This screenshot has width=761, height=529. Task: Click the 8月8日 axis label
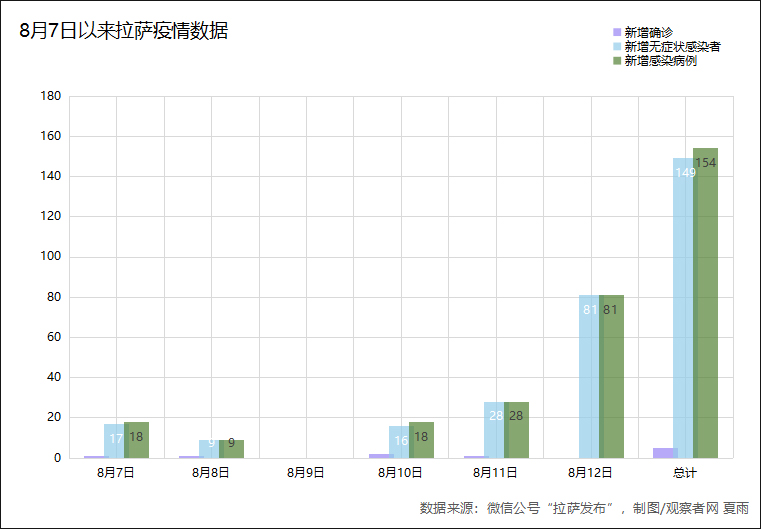(211, 473)
